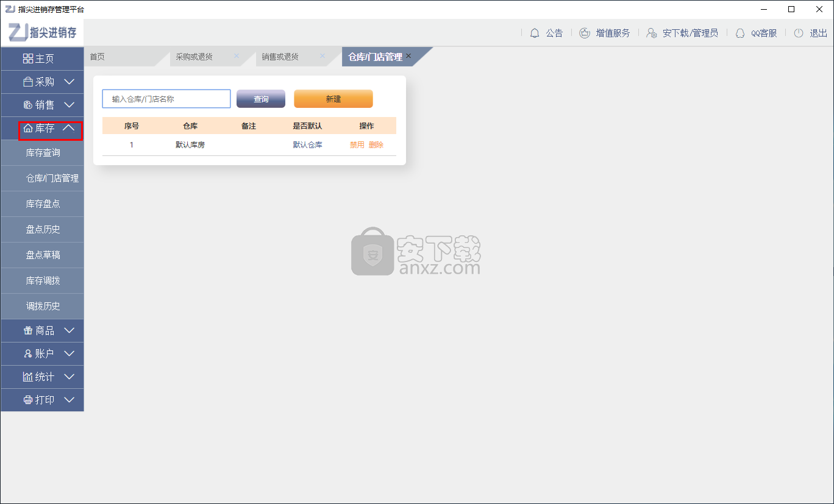
Task: Click the 操作 column header
Action: coord(366,126)
